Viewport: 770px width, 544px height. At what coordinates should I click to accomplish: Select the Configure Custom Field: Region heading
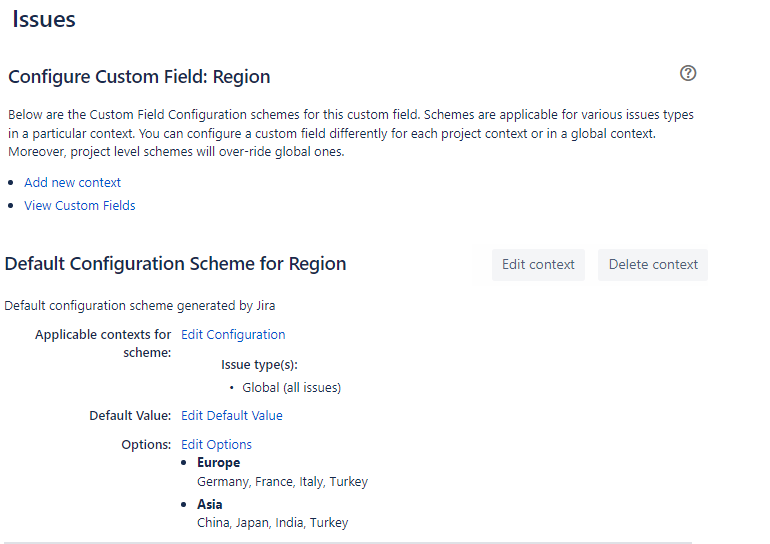tap(139, 77)
